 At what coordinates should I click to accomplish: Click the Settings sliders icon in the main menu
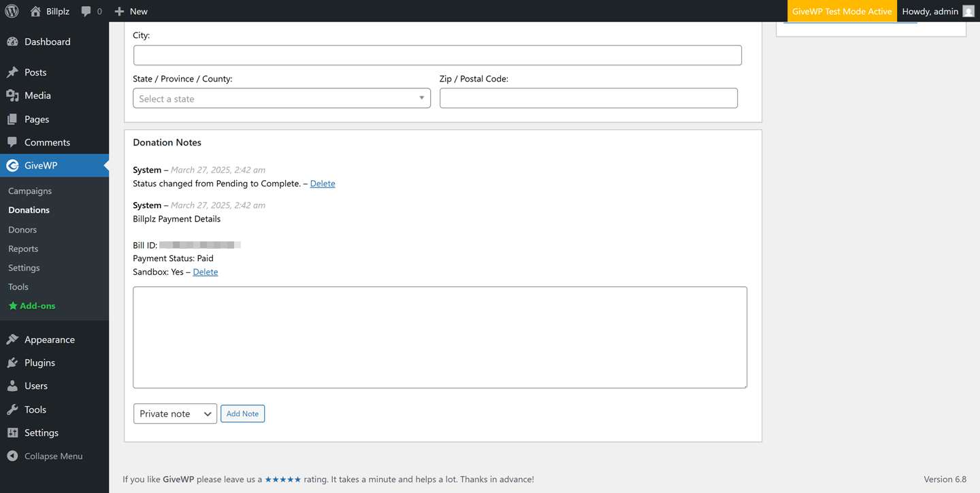click(12, 432)
